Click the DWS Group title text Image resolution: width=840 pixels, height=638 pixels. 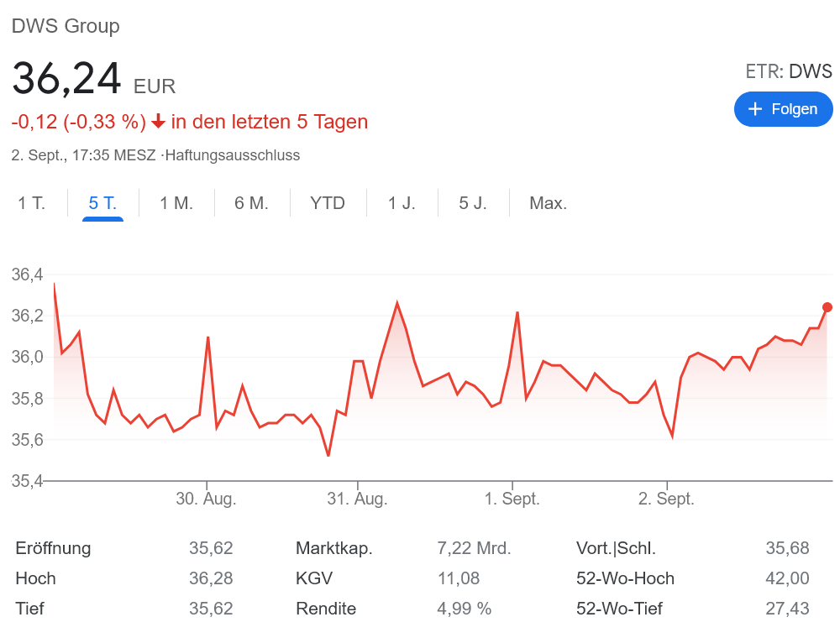tap(66, 26)
